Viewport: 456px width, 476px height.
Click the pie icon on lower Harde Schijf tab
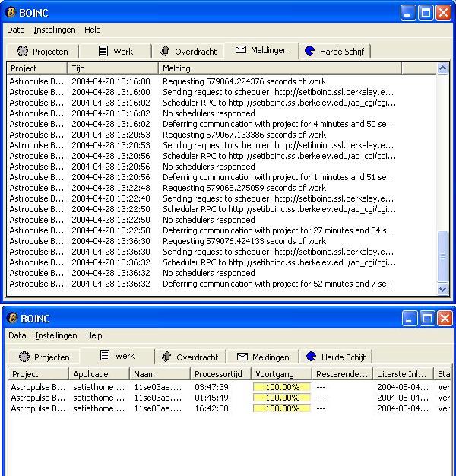point(311,357)
